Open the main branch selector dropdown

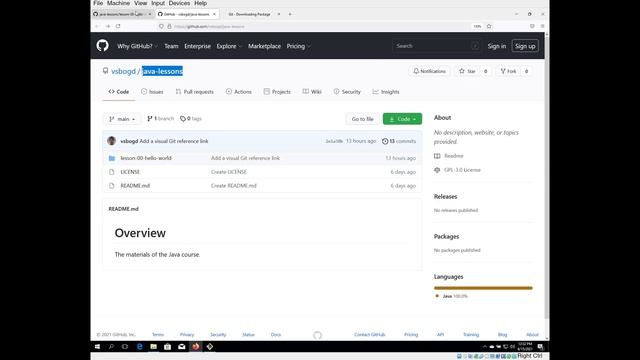[122, 119]
